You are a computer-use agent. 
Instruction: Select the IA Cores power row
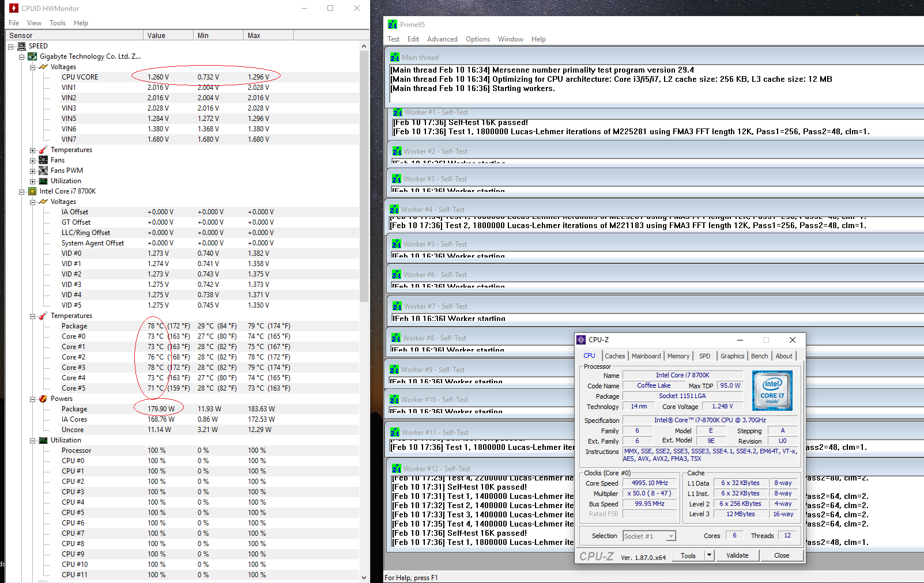(183, 419)
